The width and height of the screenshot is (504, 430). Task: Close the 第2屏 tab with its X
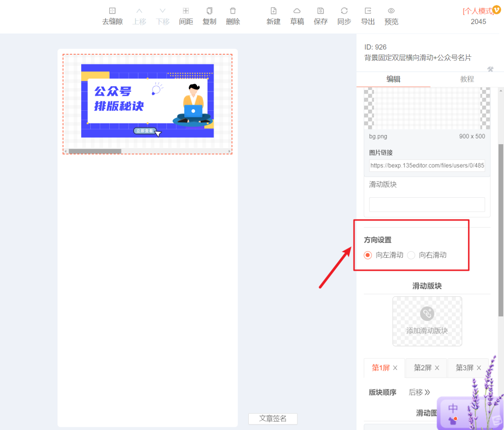pos(437,368)
